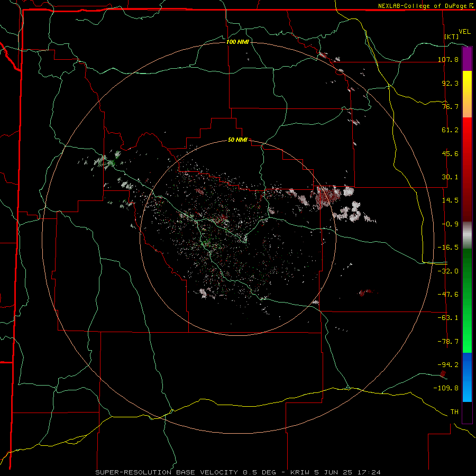
Task: Click the TH label below the color scale
Action: (454, 412)
